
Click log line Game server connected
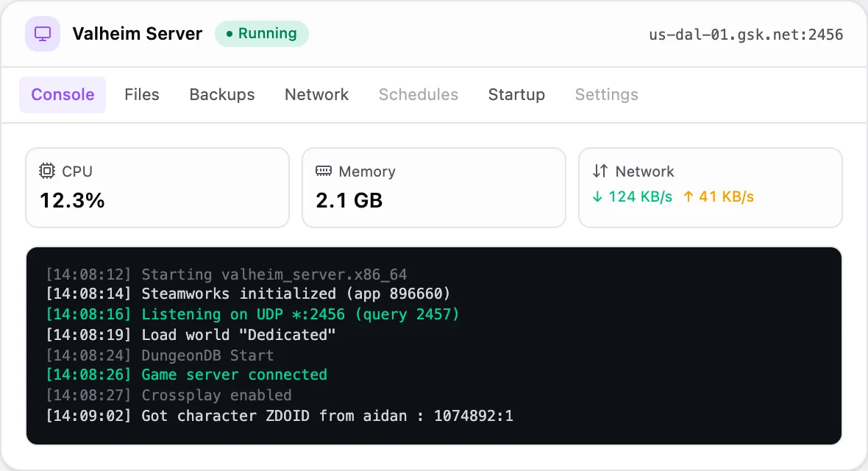(186, 375)
